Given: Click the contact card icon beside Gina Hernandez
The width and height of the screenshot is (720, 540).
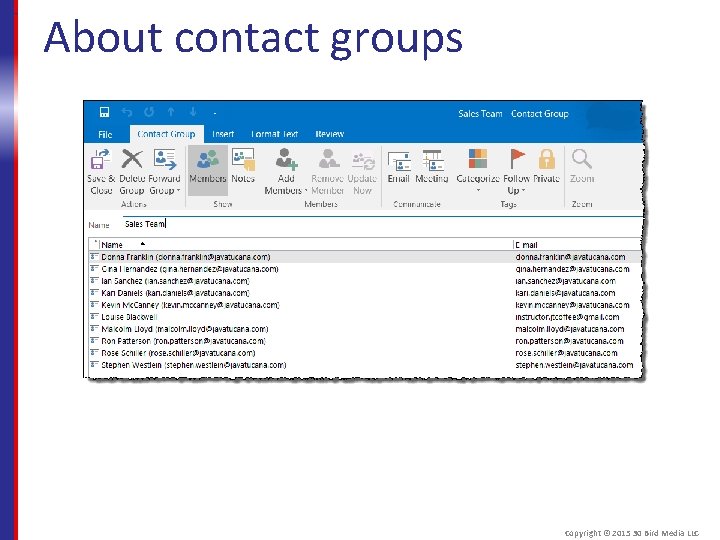Looking at the screenshot, I should point(94,268).
